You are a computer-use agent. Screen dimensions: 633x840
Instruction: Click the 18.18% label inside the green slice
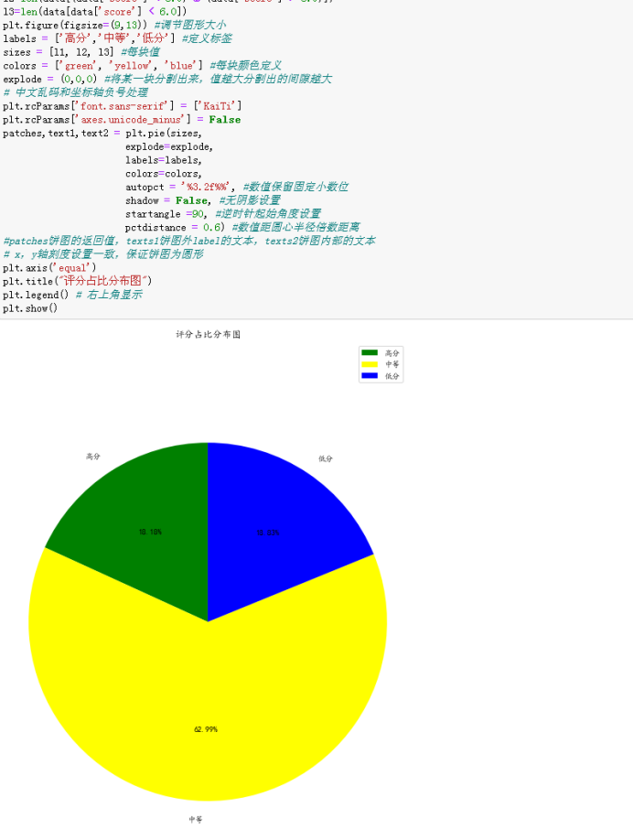[x=150, y=532]
